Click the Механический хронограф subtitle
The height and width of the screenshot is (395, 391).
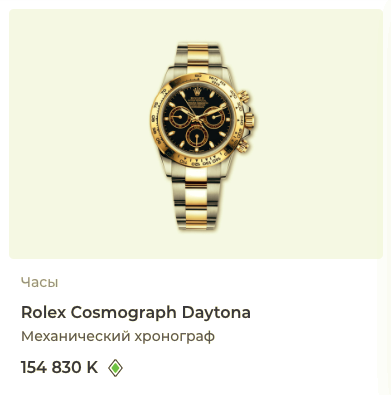pyautogui.click(x=118, y=336)
